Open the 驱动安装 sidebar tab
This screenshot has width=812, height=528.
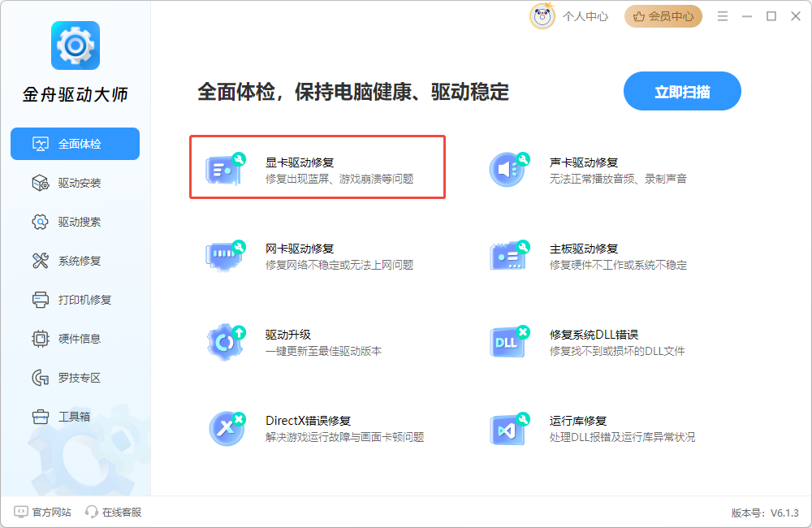click(x=75, y=183)
